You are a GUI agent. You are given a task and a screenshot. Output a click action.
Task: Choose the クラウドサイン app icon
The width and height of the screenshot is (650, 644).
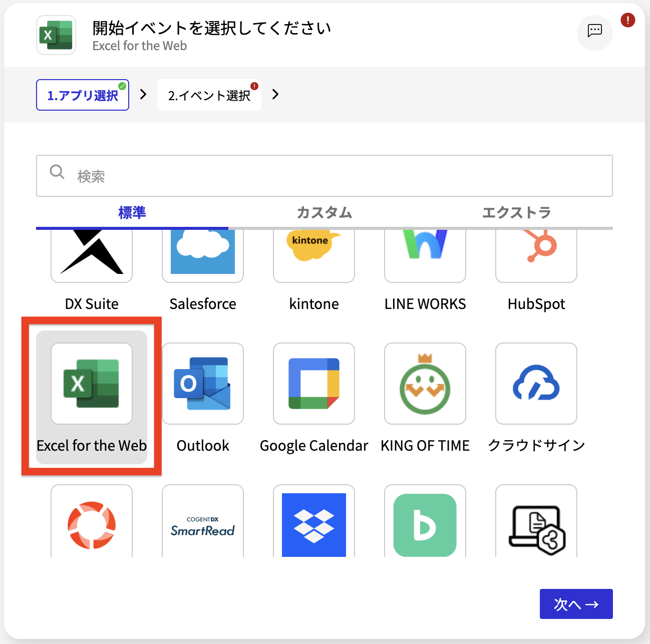pyautogui.click(x=536, y=384)
